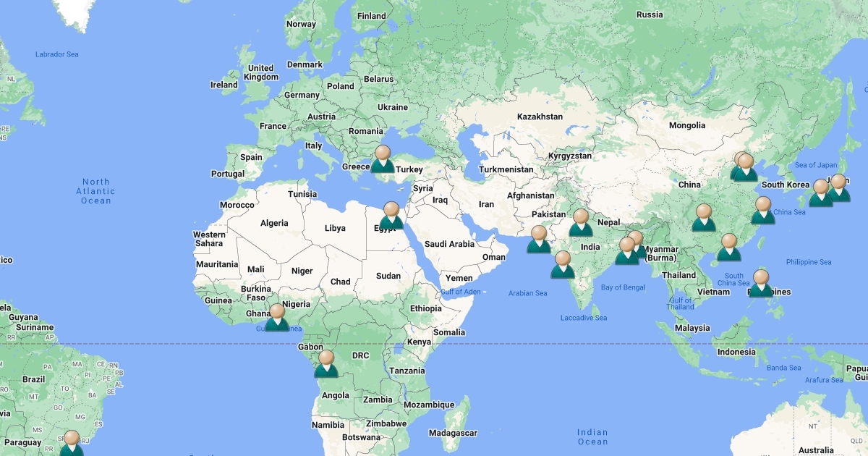Screen dimensions: 868x456
Task: Select the easternmost person marker in Japan
Action: 838,188
